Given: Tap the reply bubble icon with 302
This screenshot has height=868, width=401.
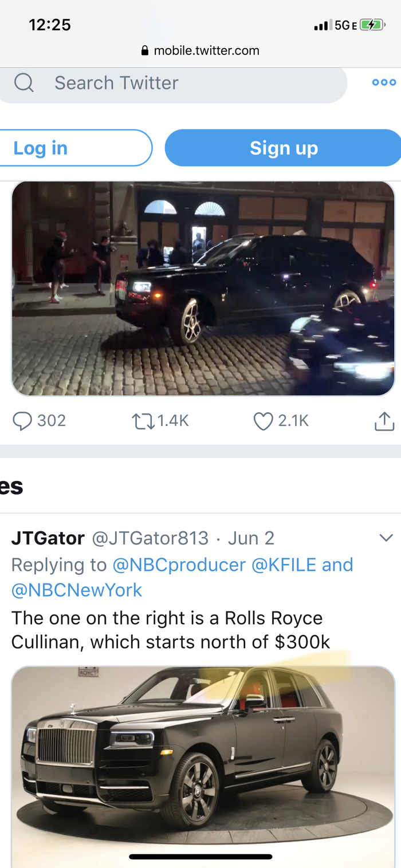Looking at the screenshot, I should pos(23,421).
